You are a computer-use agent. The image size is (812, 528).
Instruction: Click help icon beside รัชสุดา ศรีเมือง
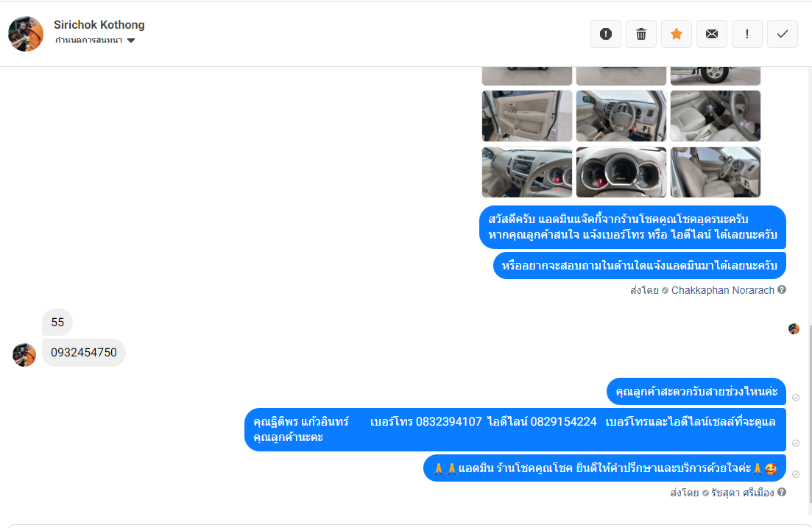coord(782,492)
